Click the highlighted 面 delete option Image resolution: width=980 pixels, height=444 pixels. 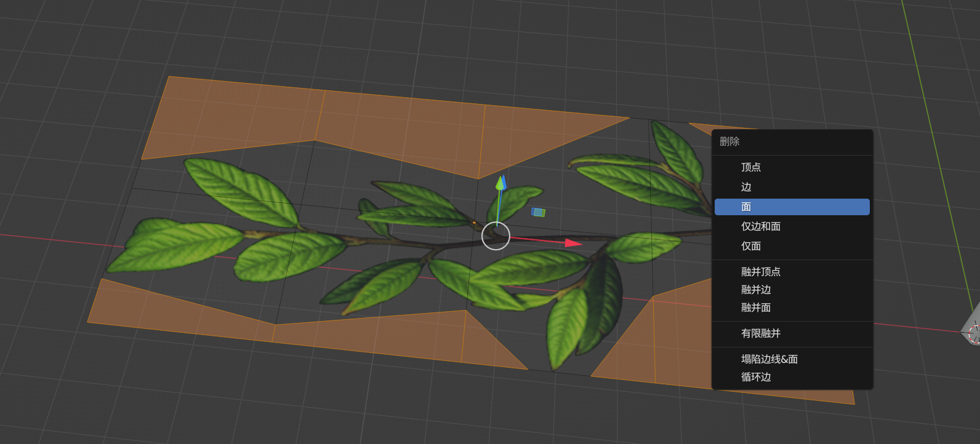792,207
